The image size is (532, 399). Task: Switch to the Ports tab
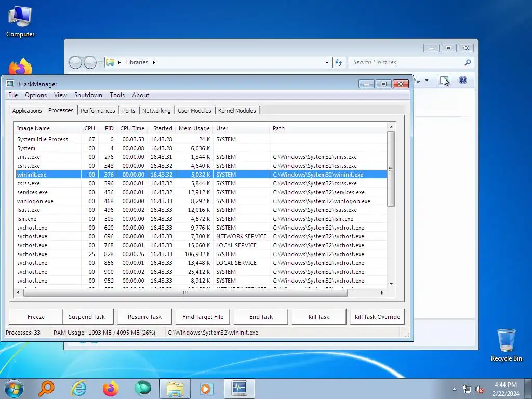point(129,111)
